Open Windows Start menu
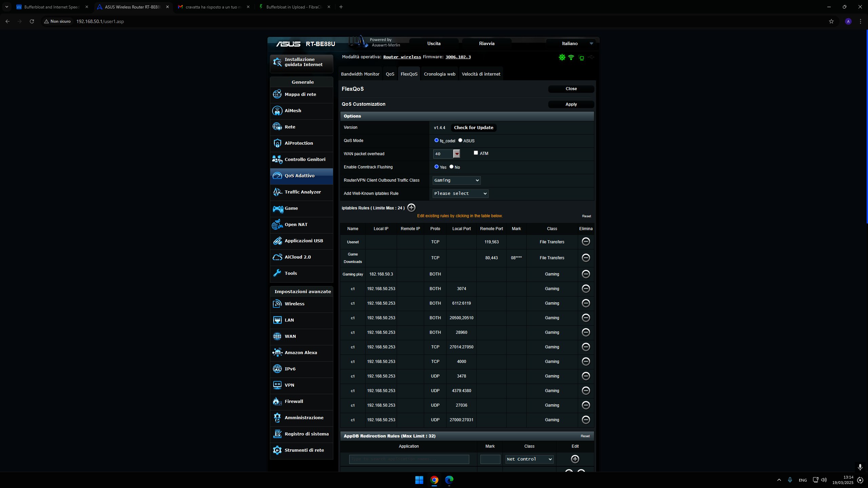 coord(419,480)
